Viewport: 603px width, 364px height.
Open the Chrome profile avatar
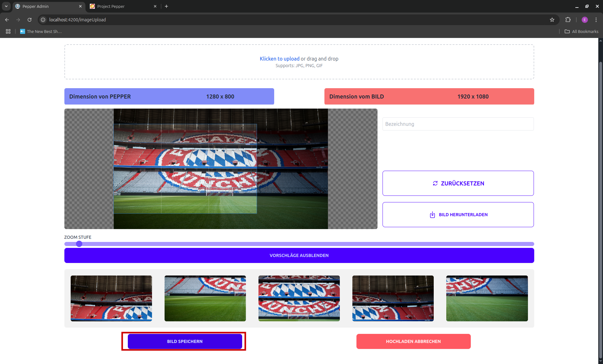pos(584,20)
